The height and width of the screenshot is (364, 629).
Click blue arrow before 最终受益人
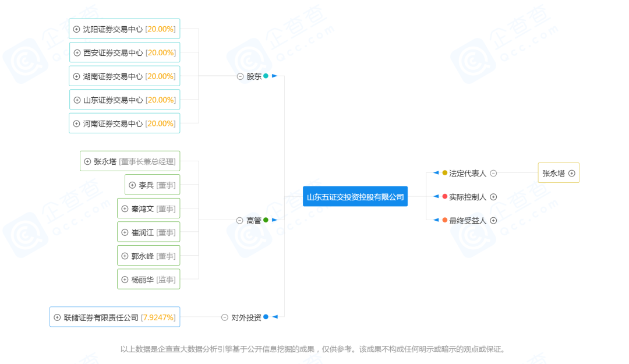coord(436,220)
